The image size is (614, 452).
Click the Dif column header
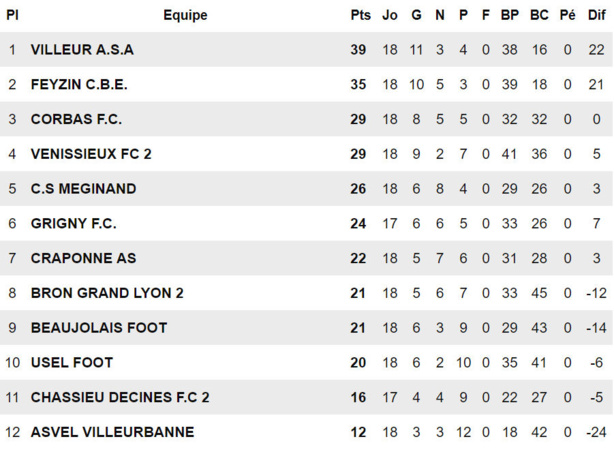pyautogui.click(x=596, y=15)
